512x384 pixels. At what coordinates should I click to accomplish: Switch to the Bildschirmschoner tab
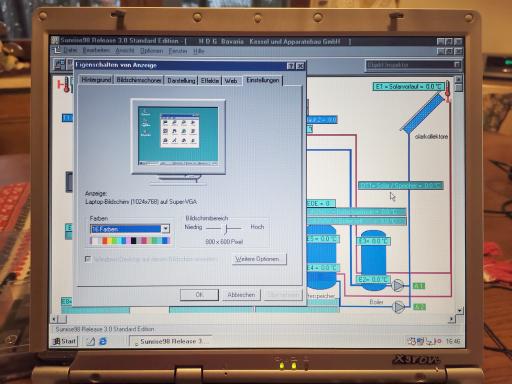(x=139, y=80)
